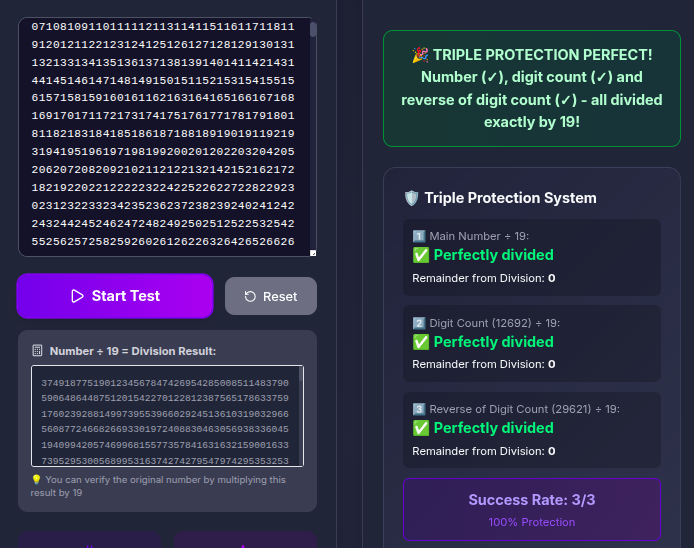This screenshot has height=548, width=694.
Task: Click '100% Protection' text
Action: tap(532, 522)
